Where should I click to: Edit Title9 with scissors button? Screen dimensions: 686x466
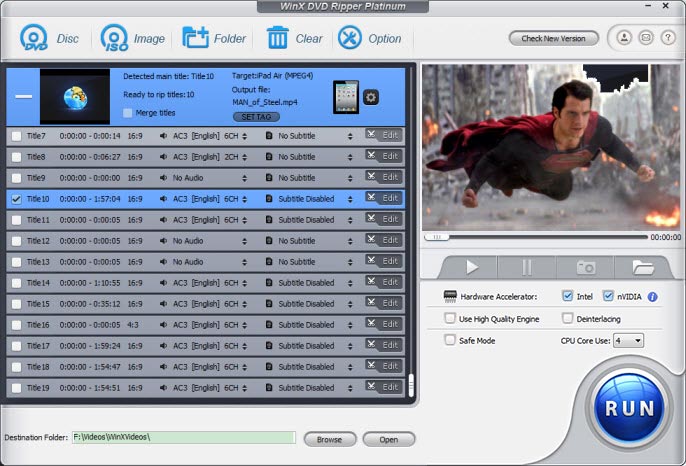[x=384, y=177]
